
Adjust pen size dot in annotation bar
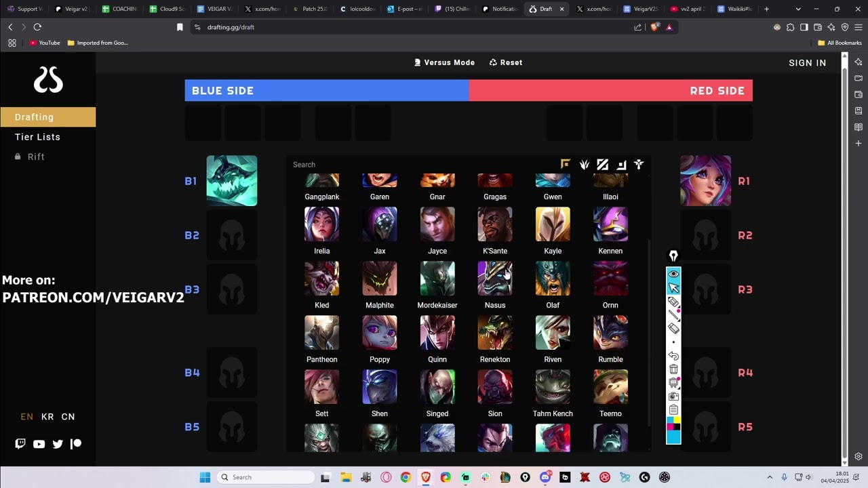(x=673, y=342)
